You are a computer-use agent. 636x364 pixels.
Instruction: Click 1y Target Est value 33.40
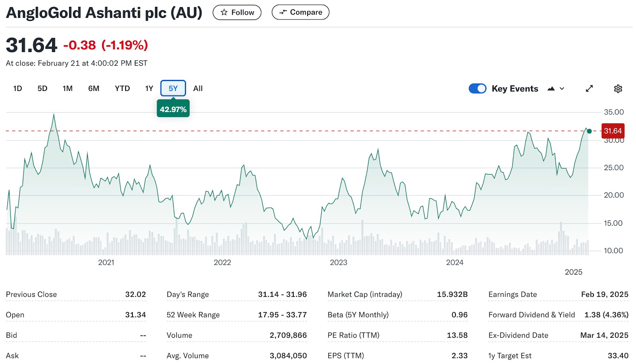pos(618,356)
